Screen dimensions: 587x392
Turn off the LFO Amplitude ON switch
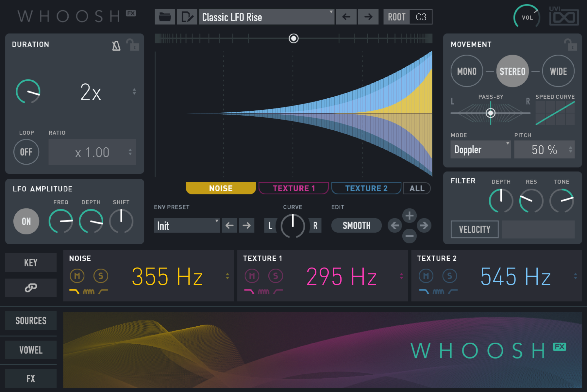tap(26, 221)
